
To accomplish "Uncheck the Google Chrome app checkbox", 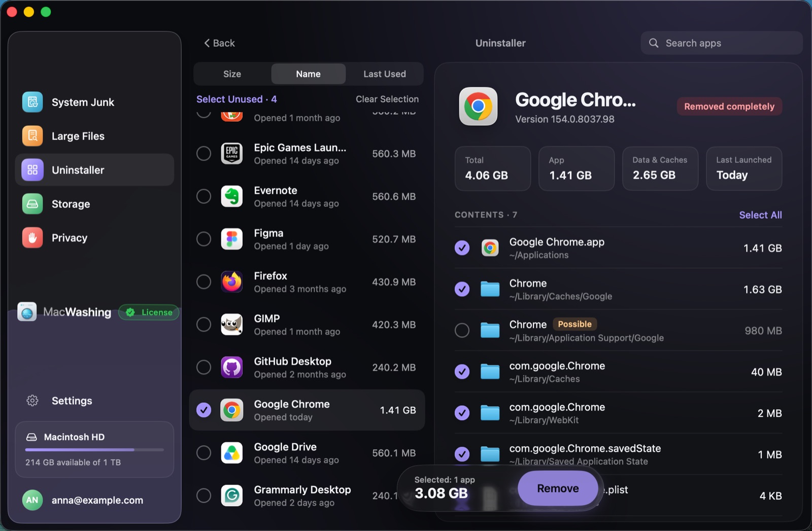I will [x=204, y=410].
